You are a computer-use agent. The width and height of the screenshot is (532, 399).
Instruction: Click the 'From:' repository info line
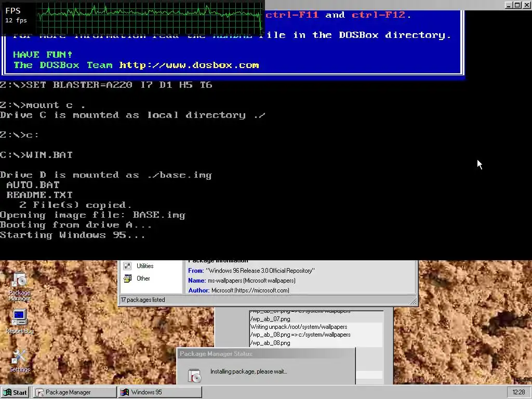pos(251,270)
